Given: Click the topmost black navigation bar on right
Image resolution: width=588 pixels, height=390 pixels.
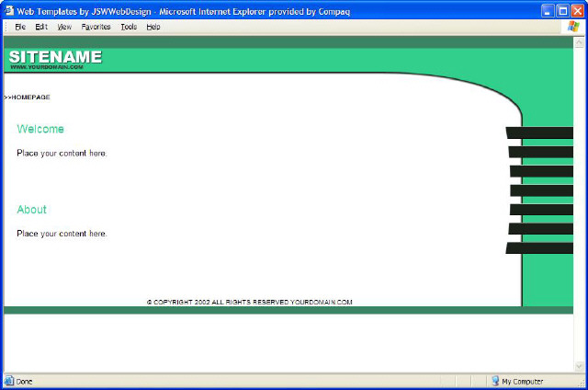Looking at the screenshot, I should tap(539, 132).
